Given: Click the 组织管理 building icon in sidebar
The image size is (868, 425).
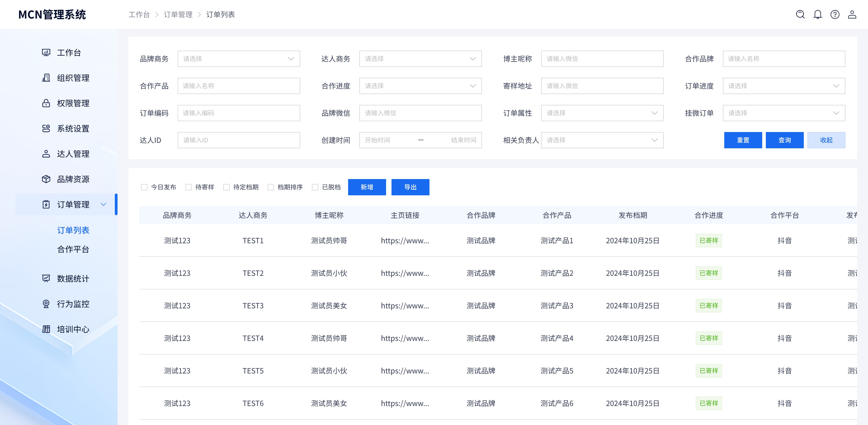Looking at the screenshot, I should tap(46, 78).
